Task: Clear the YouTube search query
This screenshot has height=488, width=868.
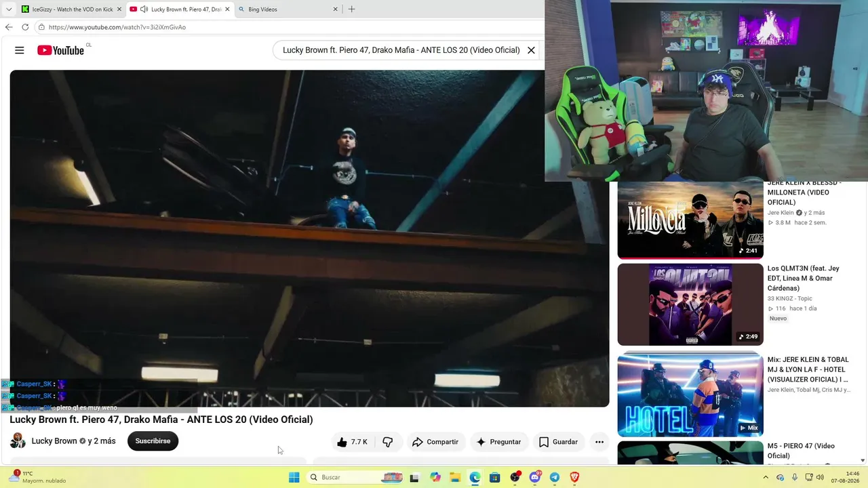Action: tap(531, 50)
